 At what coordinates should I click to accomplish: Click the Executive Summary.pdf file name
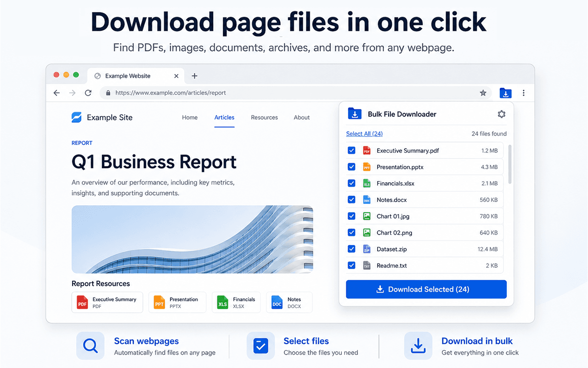[x=407, y=150]
